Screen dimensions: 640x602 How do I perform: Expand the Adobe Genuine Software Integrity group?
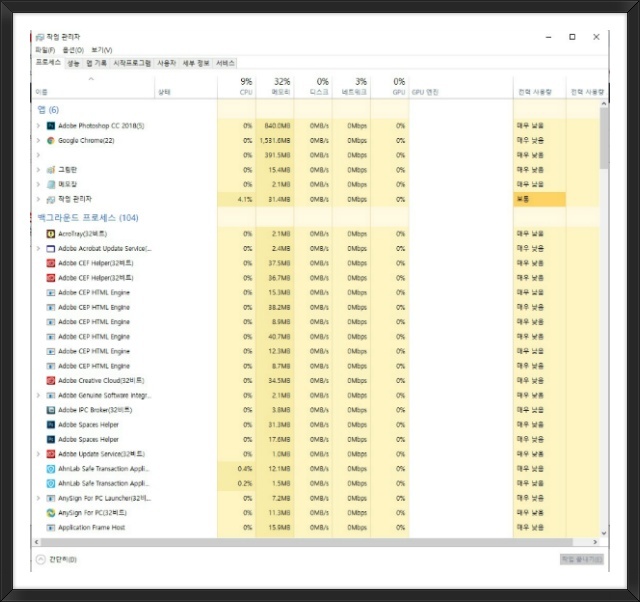click(38, 395)
